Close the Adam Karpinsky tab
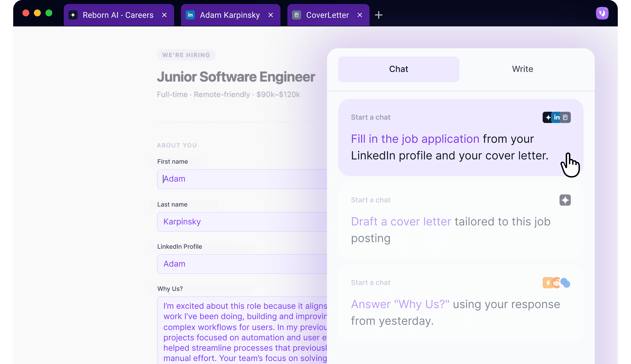This screenshot has height=364, width=631. point(270,15)
